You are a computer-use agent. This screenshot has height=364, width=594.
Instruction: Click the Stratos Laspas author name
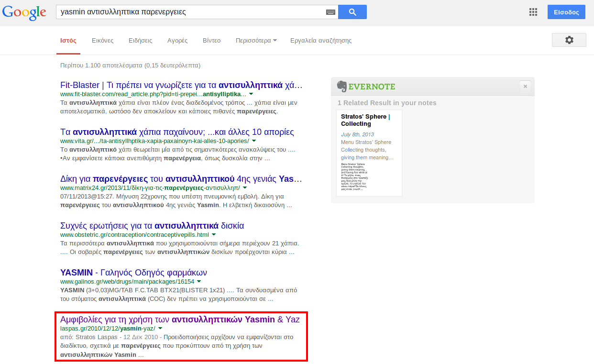click(x=96, y=337)
